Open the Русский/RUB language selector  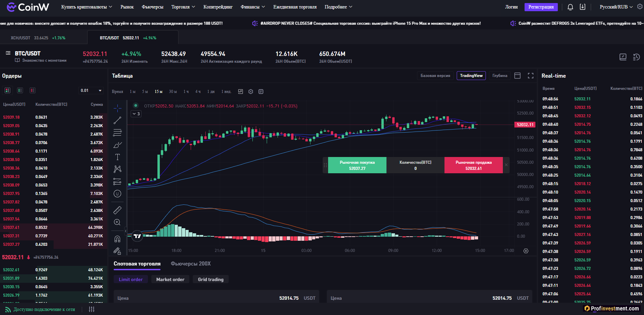point(616,7)
